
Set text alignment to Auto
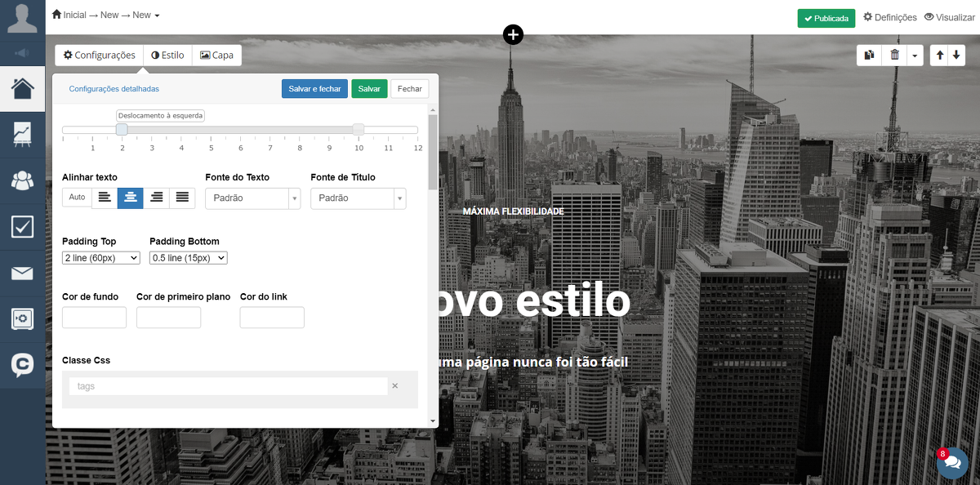pos(77,198)
